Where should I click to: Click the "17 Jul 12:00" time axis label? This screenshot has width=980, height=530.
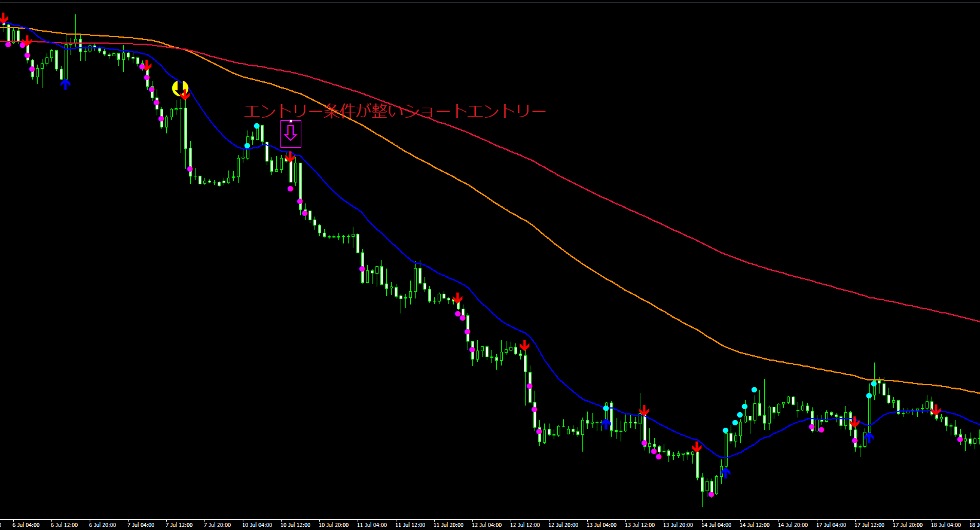[869, 525]
